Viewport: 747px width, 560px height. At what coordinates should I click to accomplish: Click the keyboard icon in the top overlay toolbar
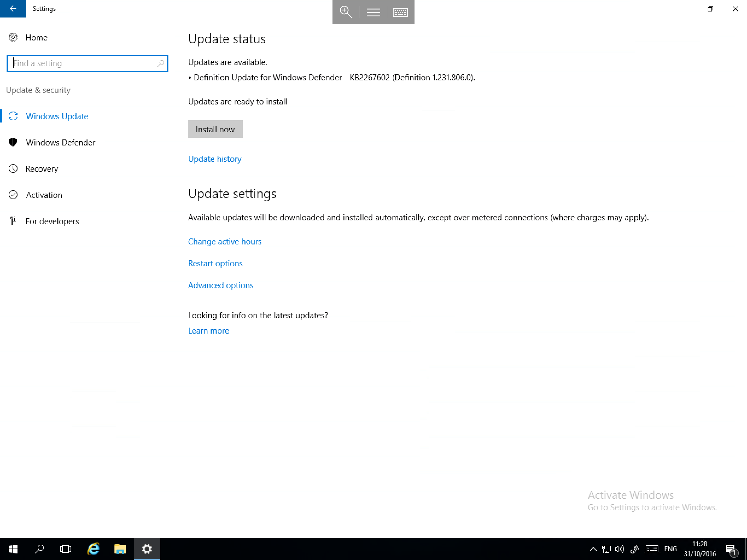click(400, 13)
